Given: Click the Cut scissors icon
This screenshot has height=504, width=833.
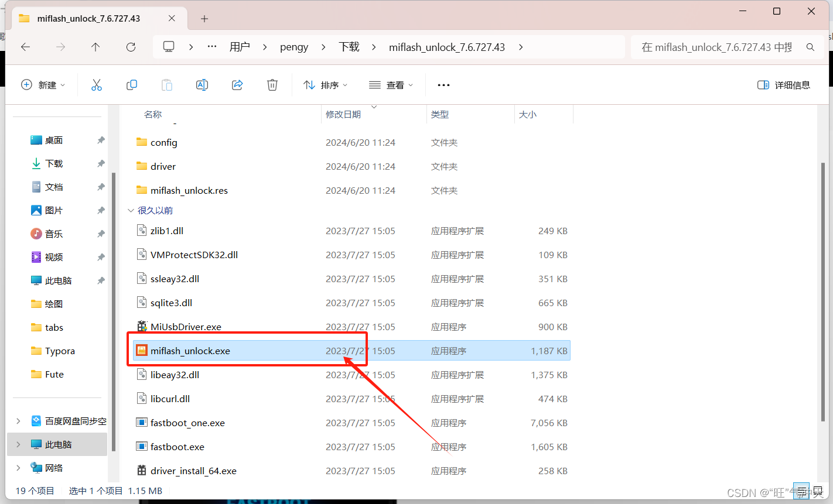Looking at the screenshot, I should coord(97,85).
